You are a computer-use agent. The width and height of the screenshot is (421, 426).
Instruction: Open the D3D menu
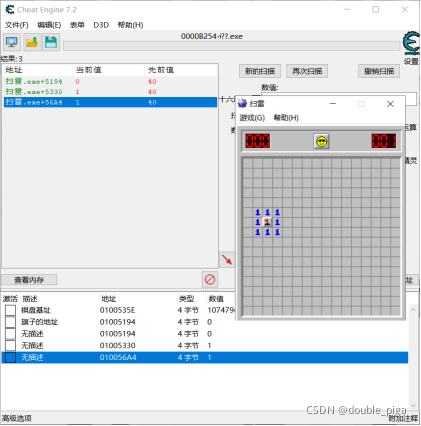click(x=101, y=25)
